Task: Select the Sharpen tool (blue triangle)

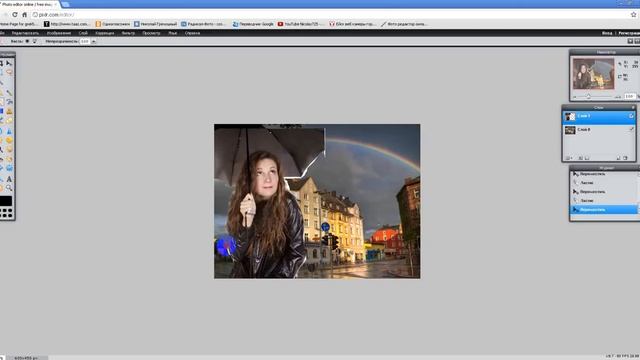Action: pos(9,131)
